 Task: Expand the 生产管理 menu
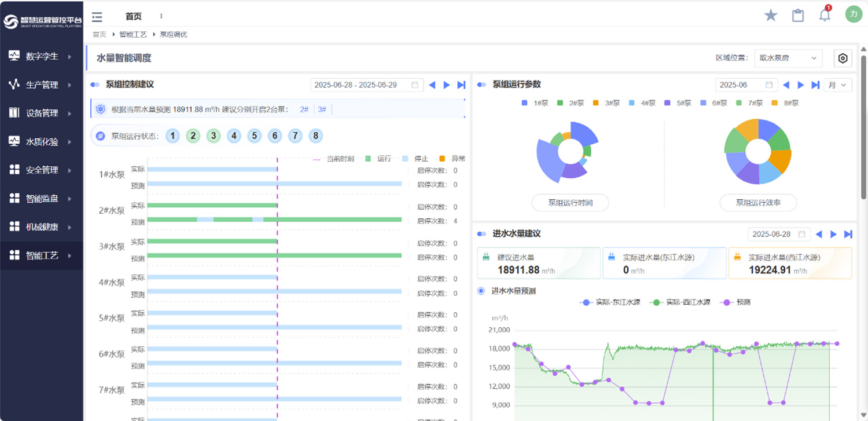pos(69,85)
